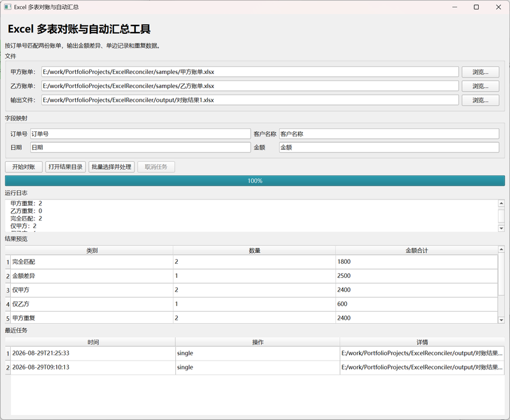Viewport: 510px width, 420px height.
Task: Click run log scroll down arrow
Action: pos(501,228)
